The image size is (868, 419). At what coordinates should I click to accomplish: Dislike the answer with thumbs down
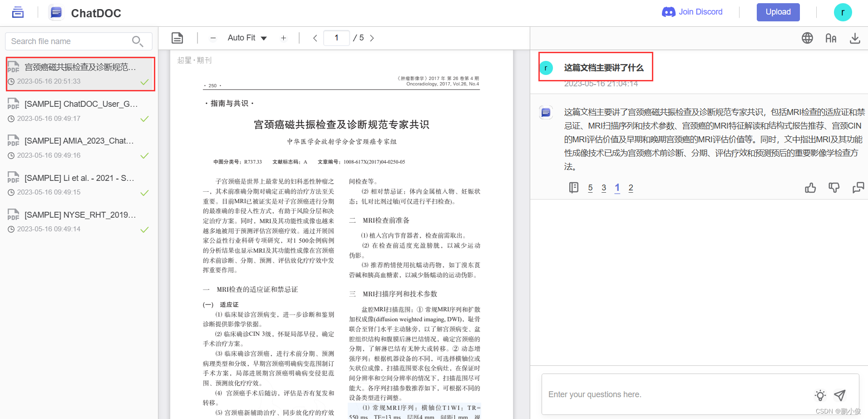click(834, 188)
